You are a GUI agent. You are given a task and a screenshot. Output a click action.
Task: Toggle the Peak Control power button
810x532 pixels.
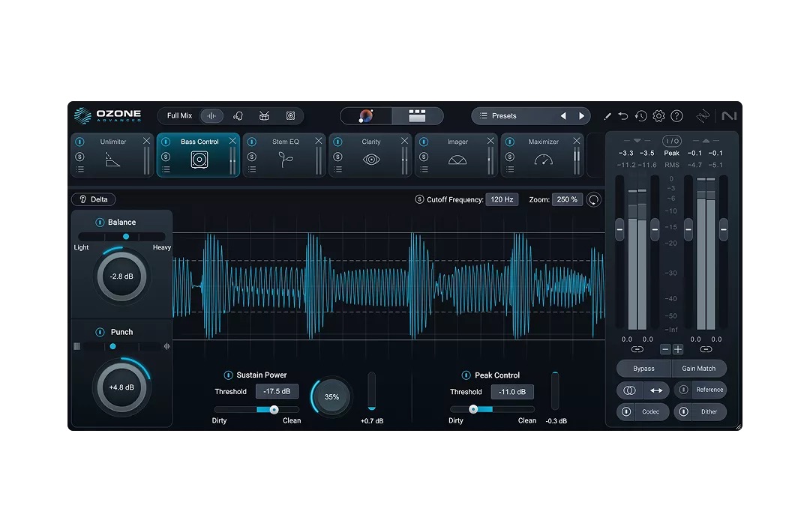[466, 375]
